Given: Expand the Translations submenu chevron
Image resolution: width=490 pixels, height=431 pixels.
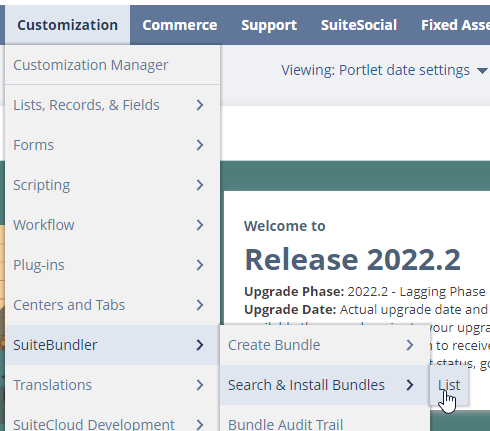Looking at the screenshot, I should [200, 385].
